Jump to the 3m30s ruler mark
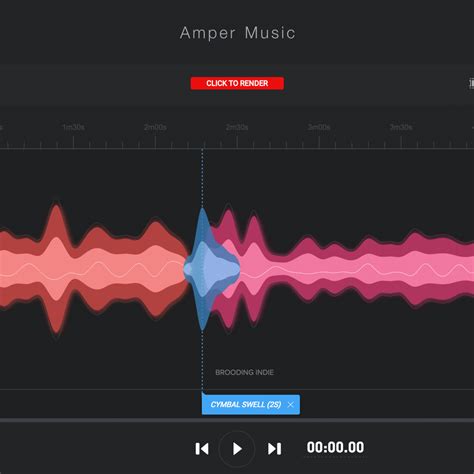The image size is (474, 474). coord(401,127)
